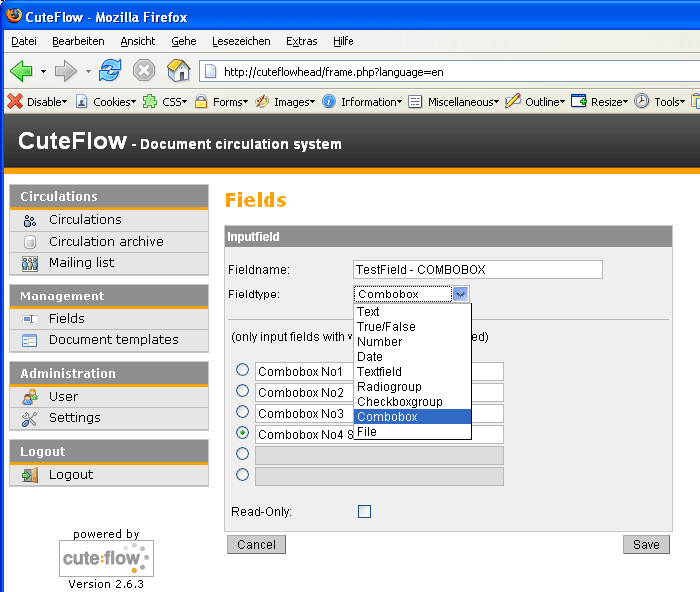The width and height of the screenshot is (700, 592).
Task: Click the Forward arrow button
Action: coord(66,71)
